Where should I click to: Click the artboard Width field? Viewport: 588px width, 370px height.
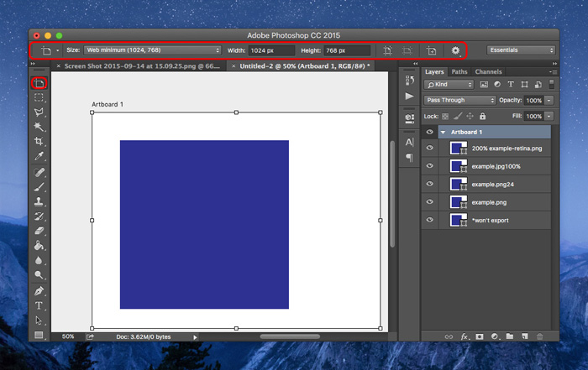coord(270,50)
